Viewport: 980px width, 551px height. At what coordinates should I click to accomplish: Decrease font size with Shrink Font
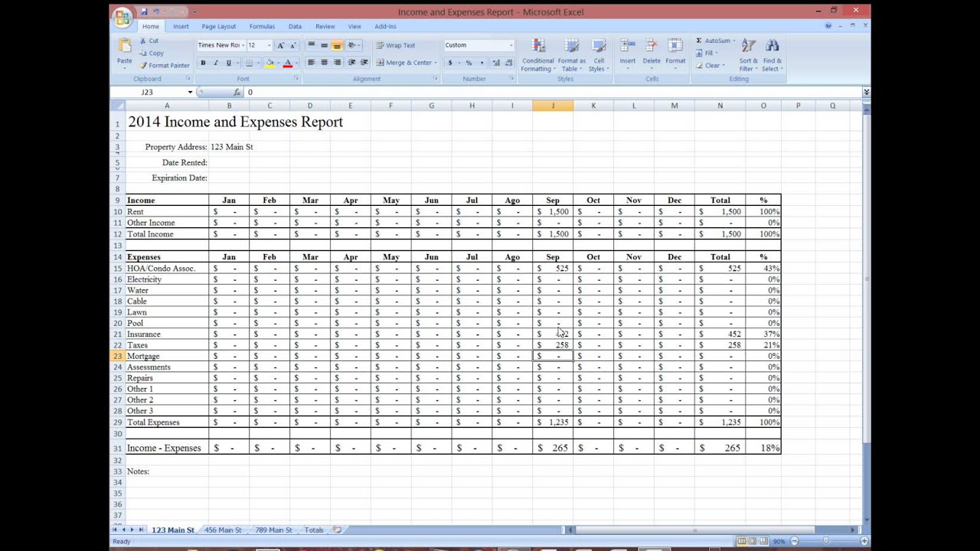(x=292, y=45)
